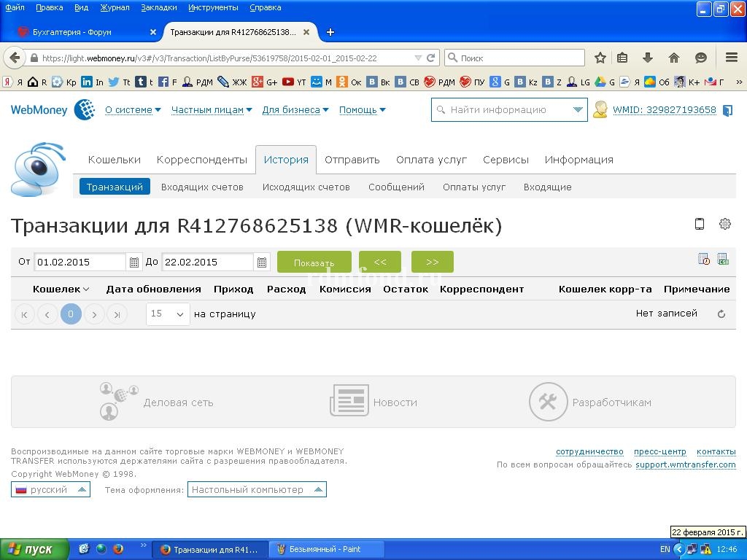Expand the Для бизнеса menu
The width and height of the screenshot is (747, 560).
point(295,110)
